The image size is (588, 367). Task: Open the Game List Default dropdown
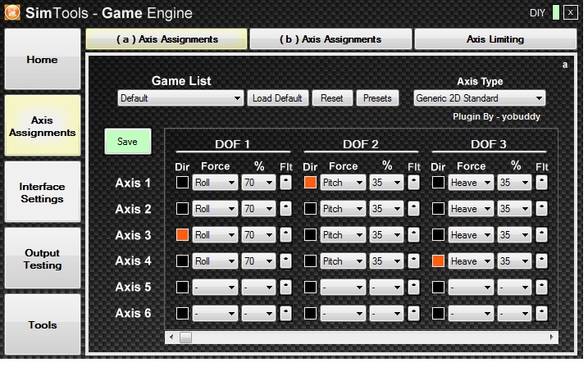click(180, 98)
